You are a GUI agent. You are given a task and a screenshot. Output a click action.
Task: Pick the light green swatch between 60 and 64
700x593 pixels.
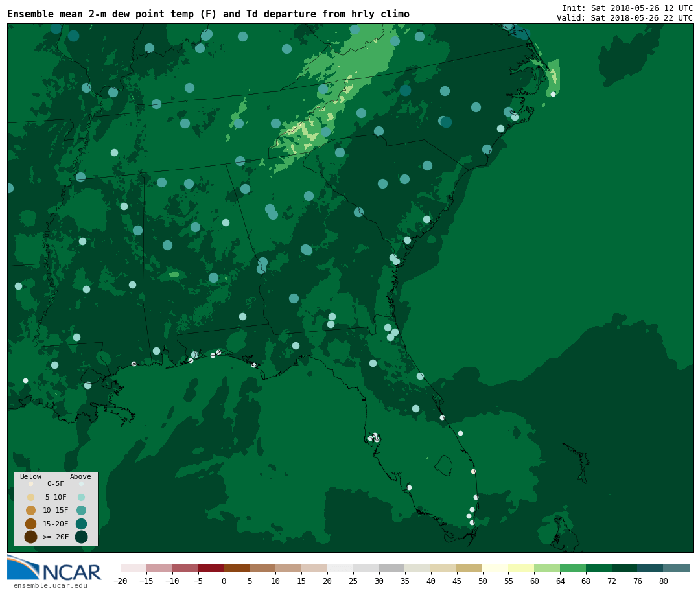tap(548, 568)
